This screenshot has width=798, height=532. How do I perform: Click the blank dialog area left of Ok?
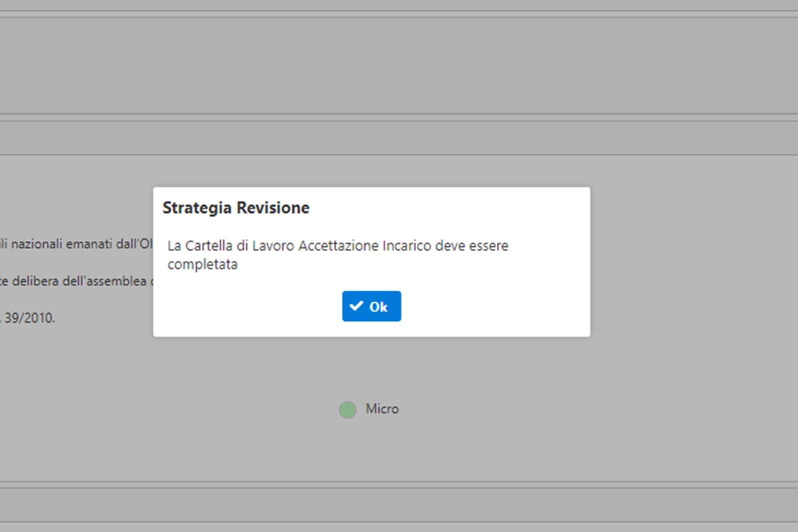point(249,306)
